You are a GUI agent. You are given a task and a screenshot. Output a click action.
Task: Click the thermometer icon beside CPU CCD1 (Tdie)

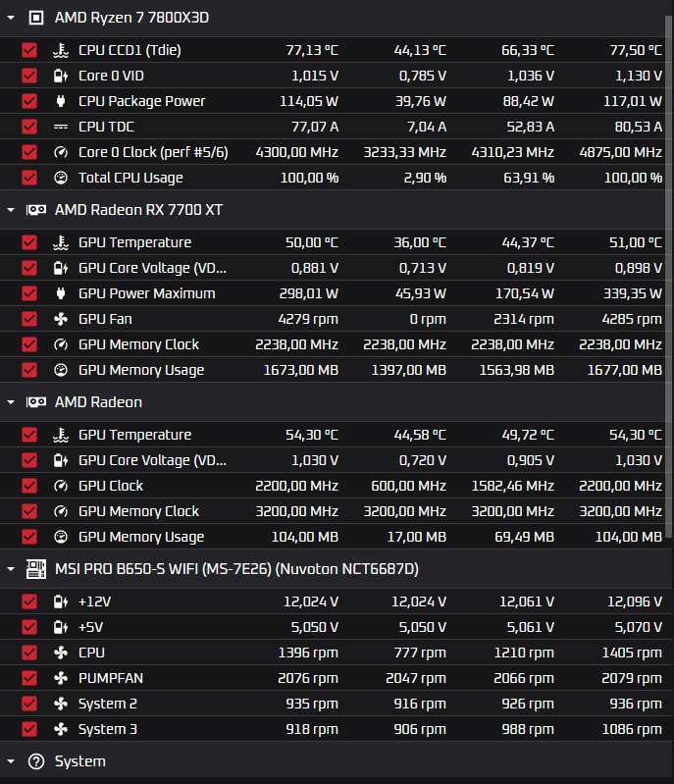pos(60,50)
